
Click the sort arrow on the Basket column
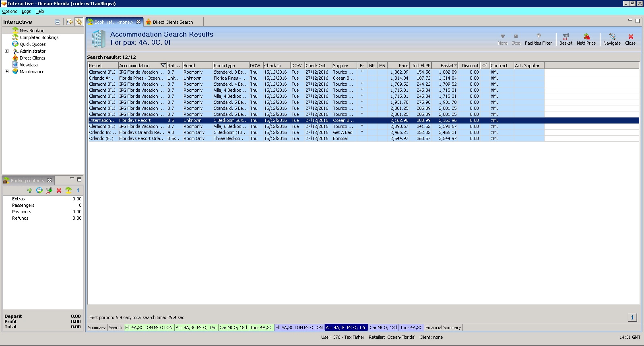click(x=455, y=66)
